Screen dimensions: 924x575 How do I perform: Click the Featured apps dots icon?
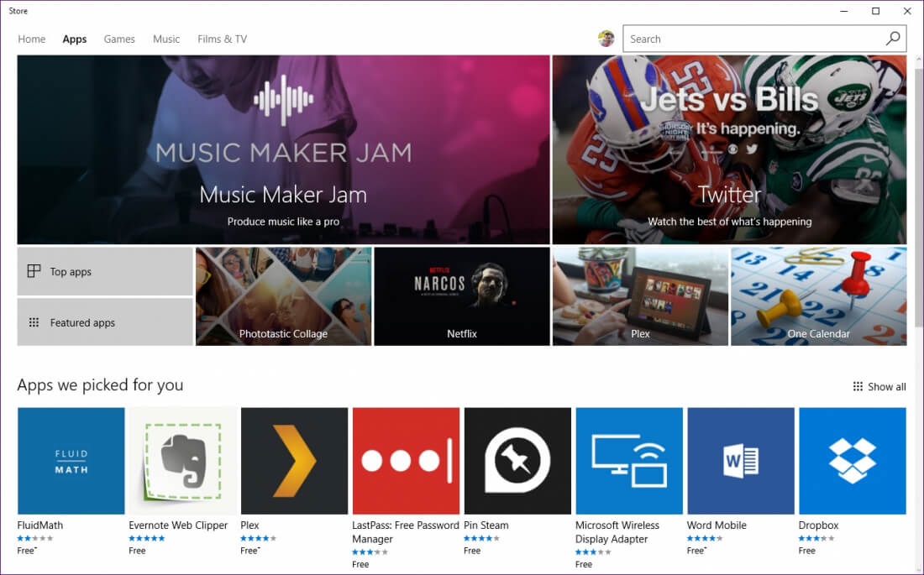pos(34,322)
